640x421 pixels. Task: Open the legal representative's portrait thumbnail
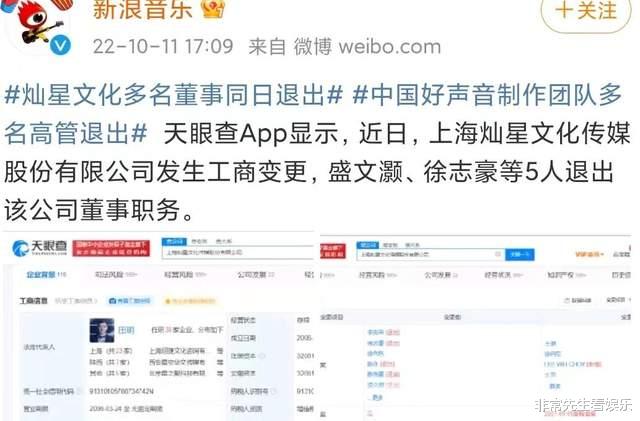102,330
